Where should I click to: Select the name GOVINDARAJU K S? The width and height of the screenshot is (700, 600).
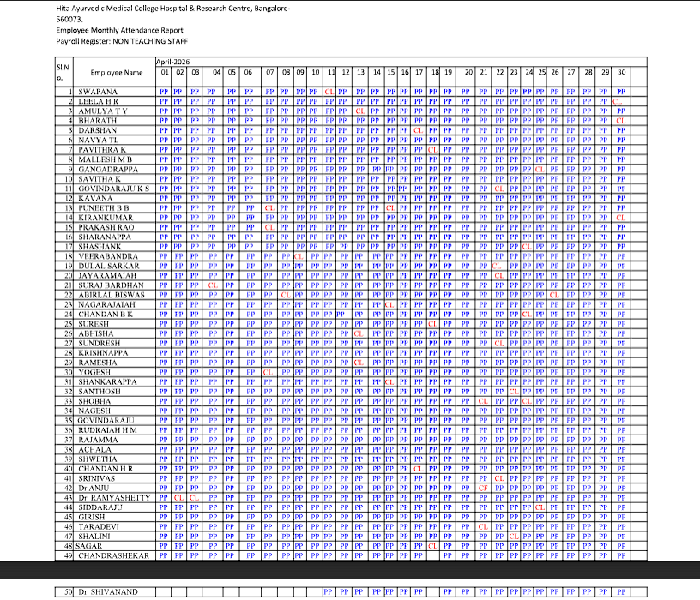114,189
